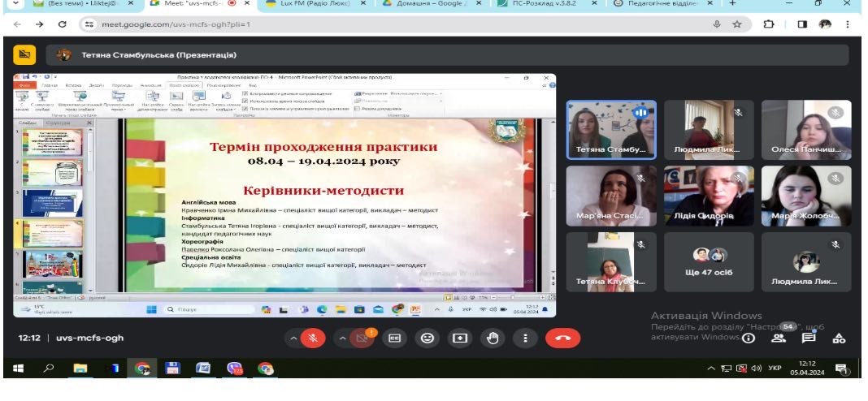
Task: Open the three-dot more options menu in Meet
Action: (525, 338)
